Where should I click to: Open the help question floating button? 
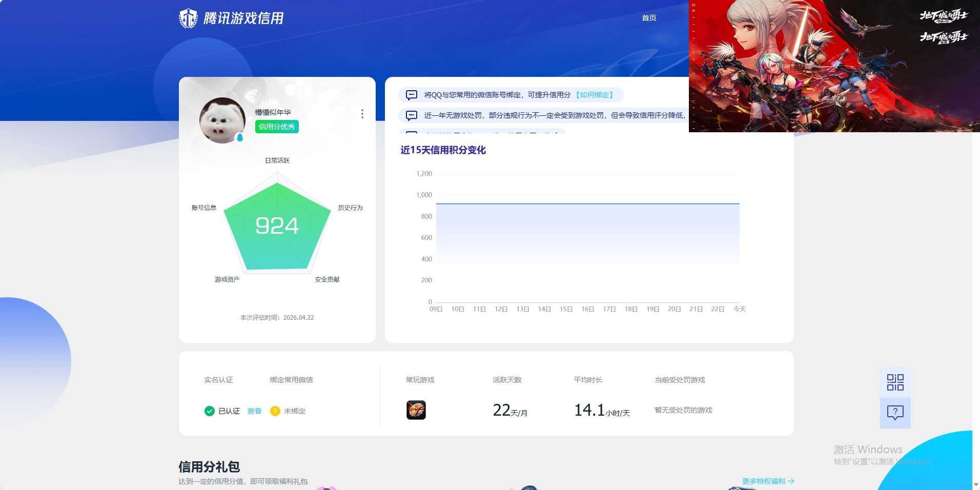point(895,413)
